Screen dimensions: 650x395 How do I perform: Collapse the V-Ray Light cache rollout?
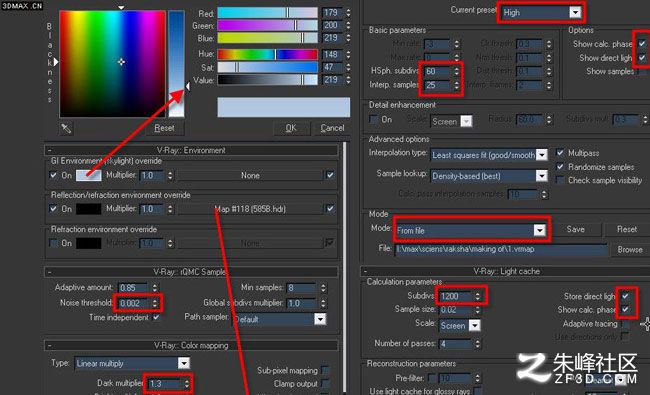click(x=365, y=271)
